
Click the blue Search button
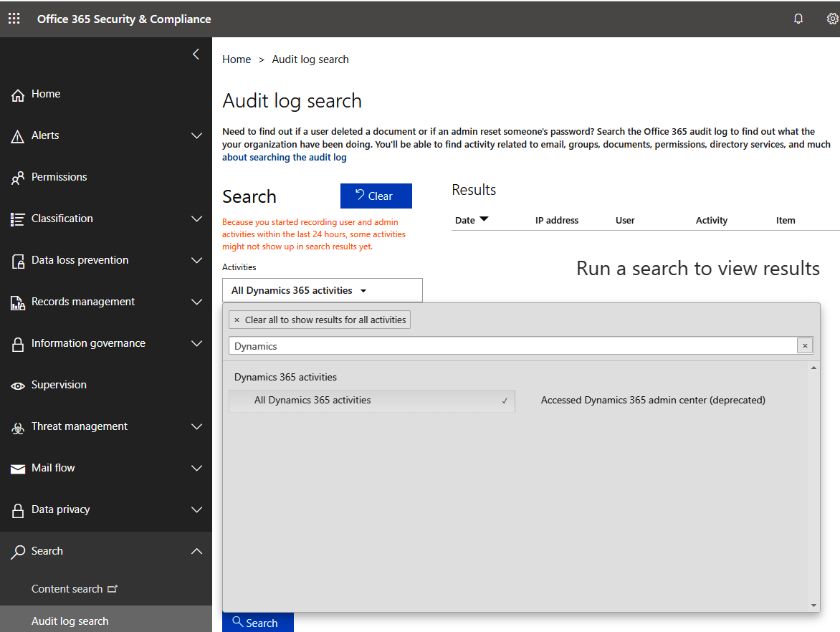pos(258,623)
